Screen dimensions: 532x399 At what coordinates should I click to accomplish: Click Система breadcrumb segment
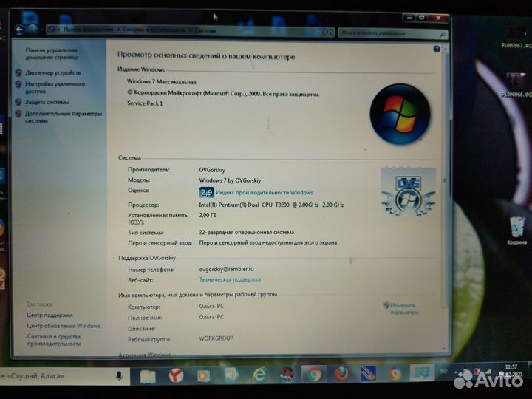click(205, 30)
